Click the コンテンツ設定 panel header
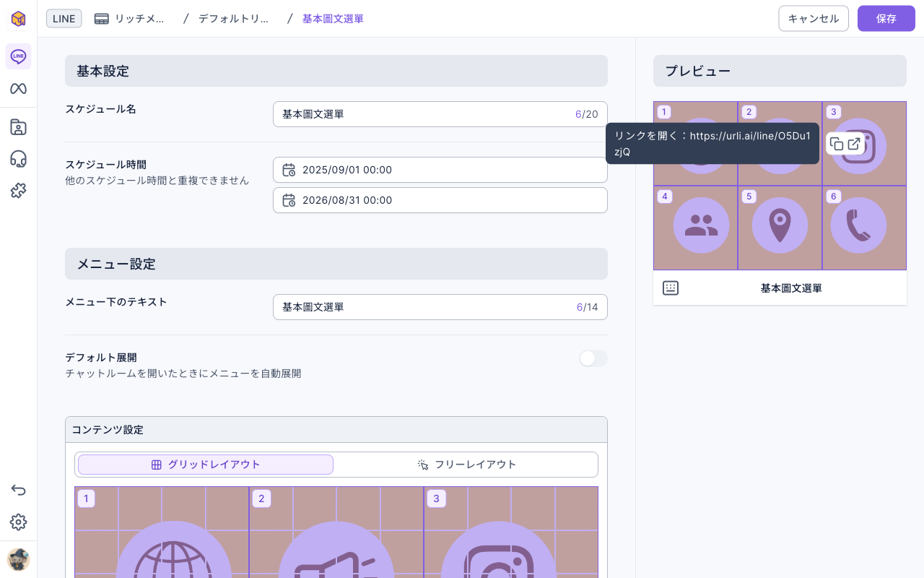This screenshot has height=578, width=924. click(x=336, y=430)
